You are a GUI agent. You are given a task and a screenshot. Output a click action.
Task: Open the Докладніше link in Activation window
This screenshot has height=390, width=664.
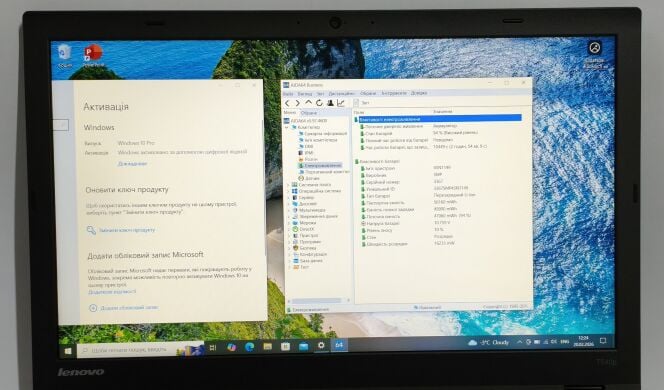(133, 163)
